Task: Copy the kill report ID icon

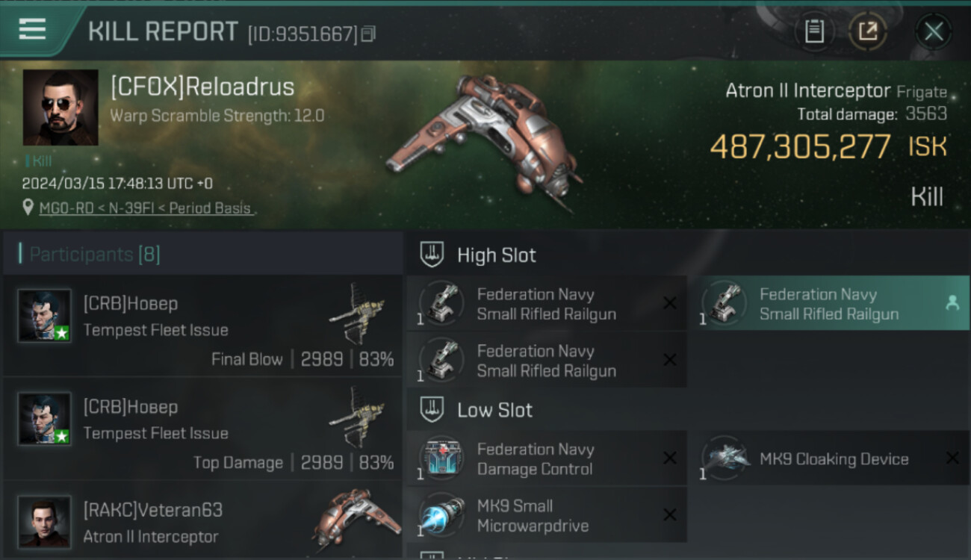Action: [368, 34]
